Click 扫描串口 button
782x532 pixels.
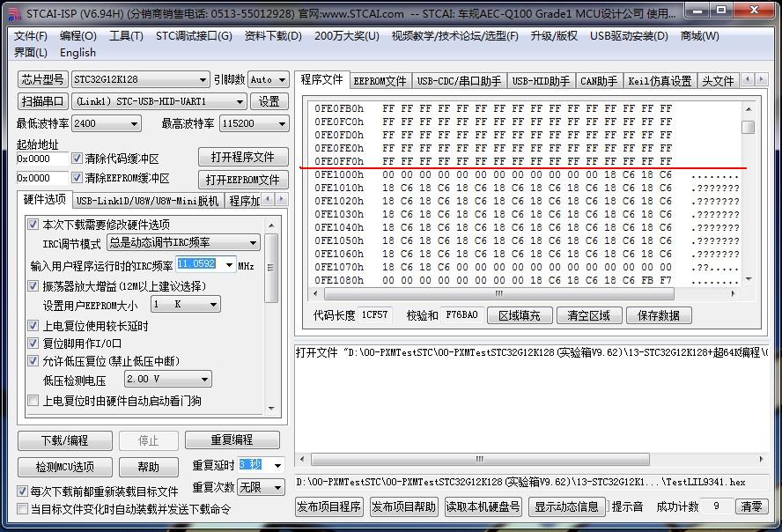point(42,101)
